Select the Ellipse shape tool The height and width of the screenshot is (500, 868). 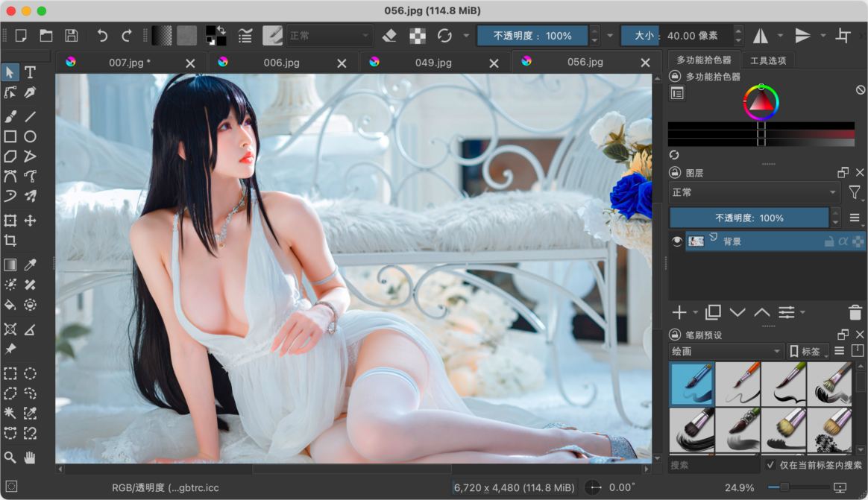tap(30, 136)
